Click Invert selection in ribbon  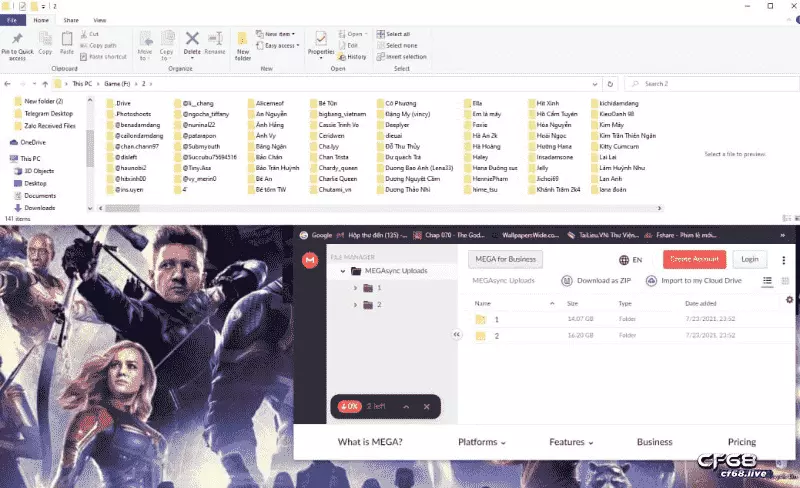pyautogui.click(x=402, y=57)
